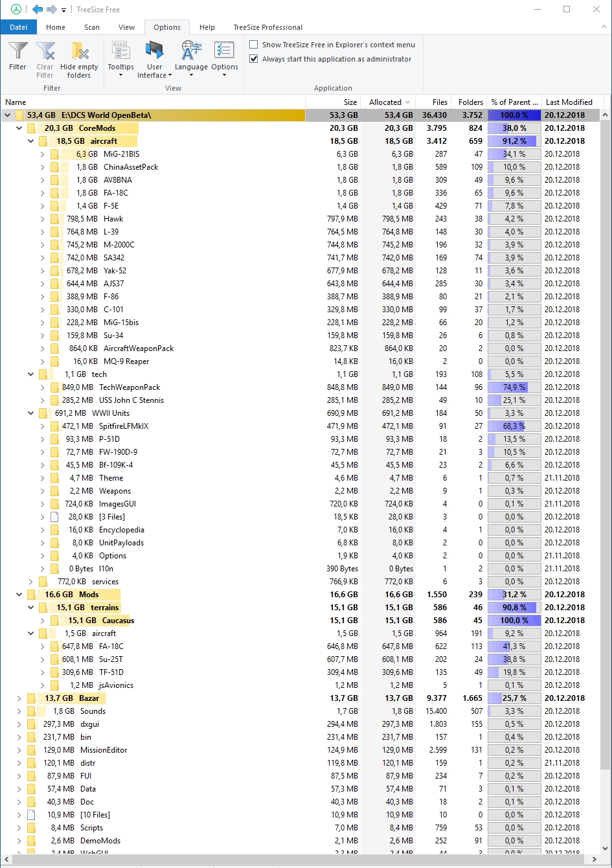
Task: Sort by the Files column header
Action: coord(433,102)
